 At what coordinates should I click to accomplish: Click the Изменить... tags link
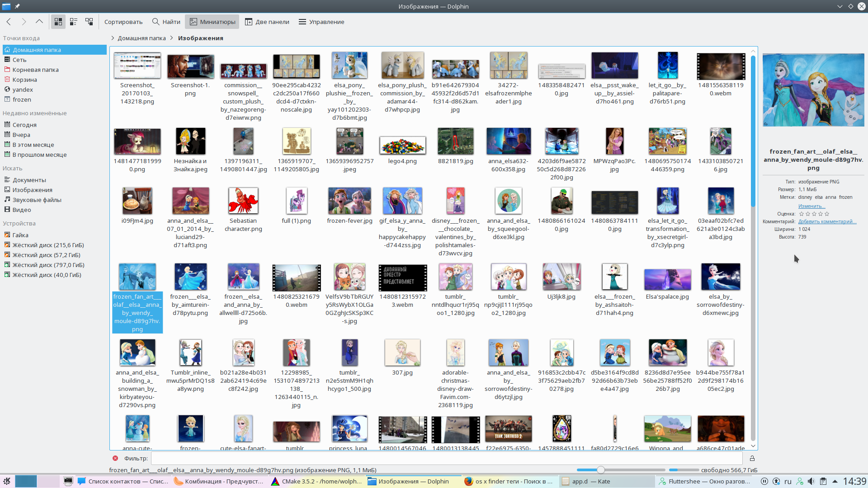811,206
